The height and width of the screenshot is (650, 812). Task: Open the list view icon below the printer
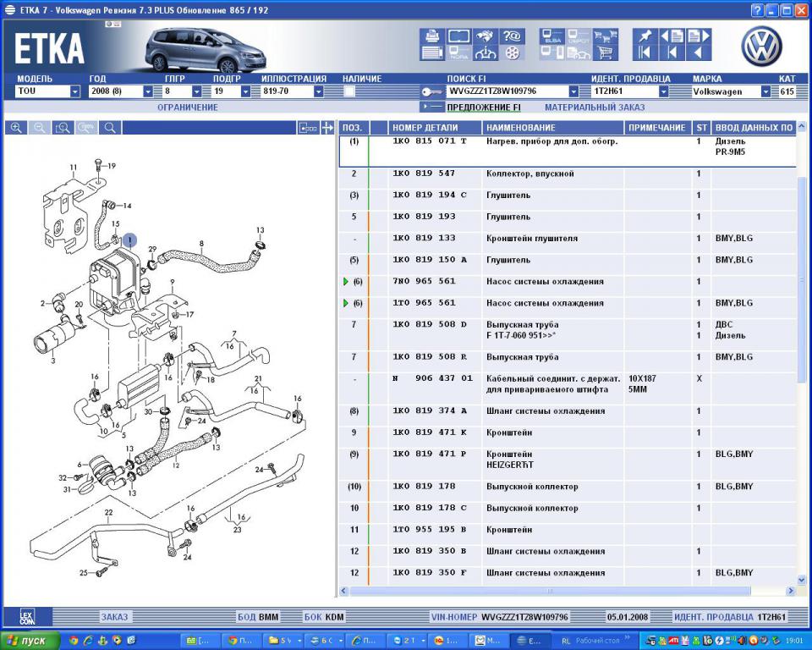(432, 52)
